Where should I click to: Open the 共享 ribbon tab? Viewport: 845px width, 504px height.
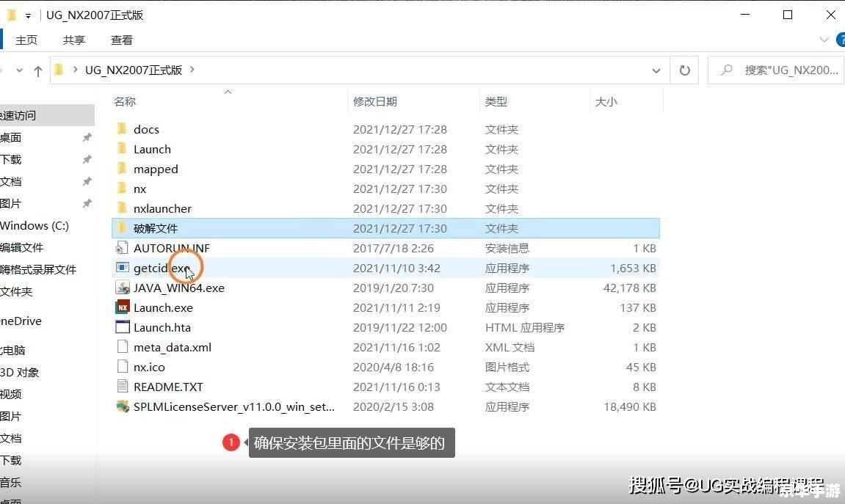click(x=74, y=40)
